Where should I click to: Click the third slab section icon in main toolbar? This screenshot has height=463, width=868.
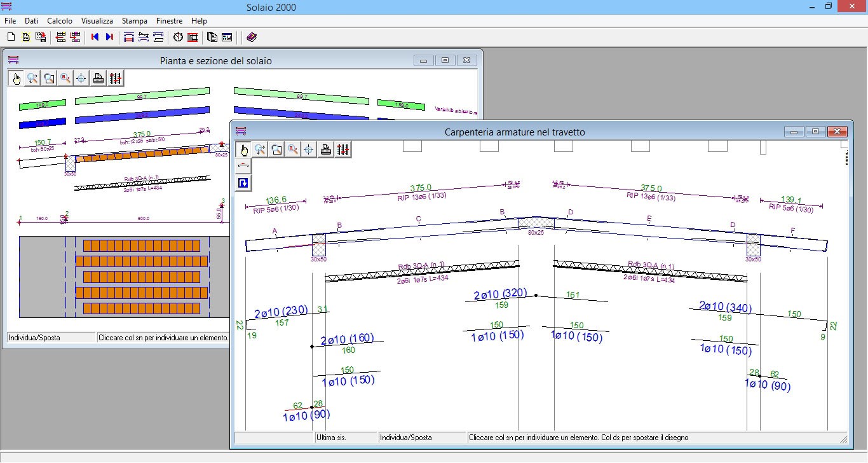point(158,37)
